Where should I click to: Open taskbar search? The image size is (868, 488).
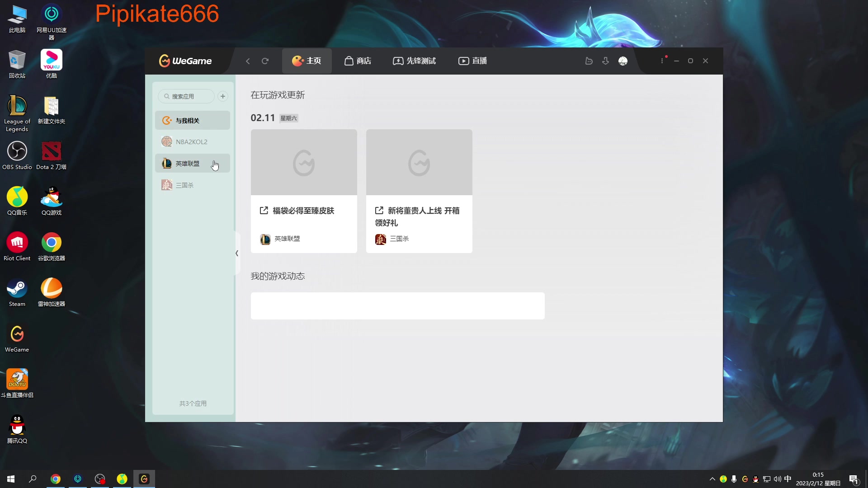pyautogui.click(x=33, y=479)
